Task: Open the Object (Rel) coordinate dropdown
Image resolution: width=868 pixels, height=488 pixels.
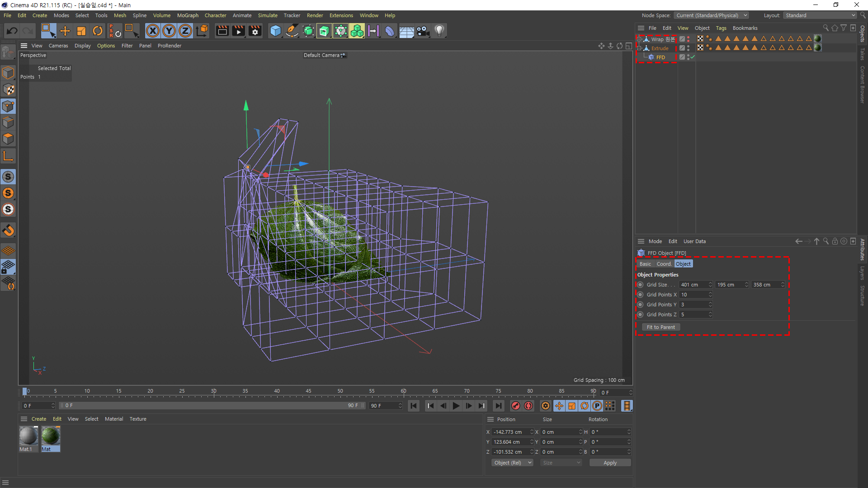Action: (x=512, y=463)
